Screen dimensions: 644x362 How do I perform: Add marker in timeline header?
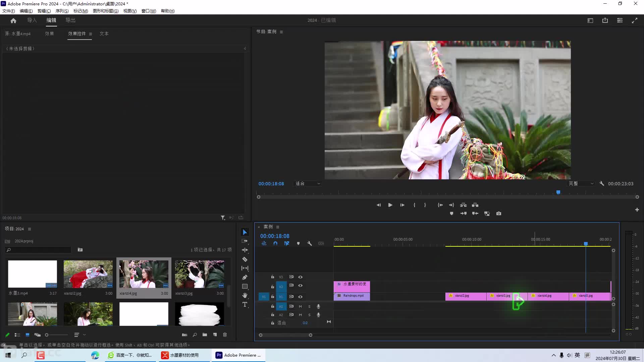pyautogui.click(x=298, y=244)
